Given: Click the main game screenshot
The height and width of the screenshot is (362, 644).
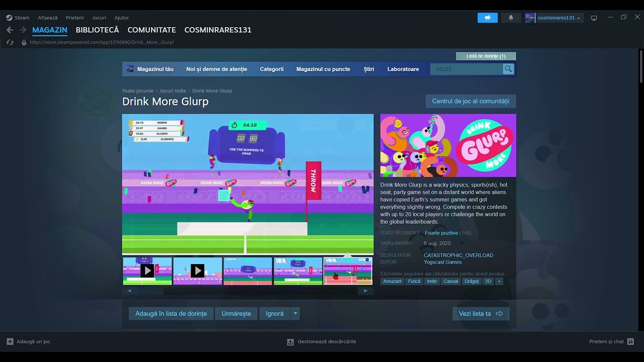Looking at the screenshot, I should tap(248, 185).
